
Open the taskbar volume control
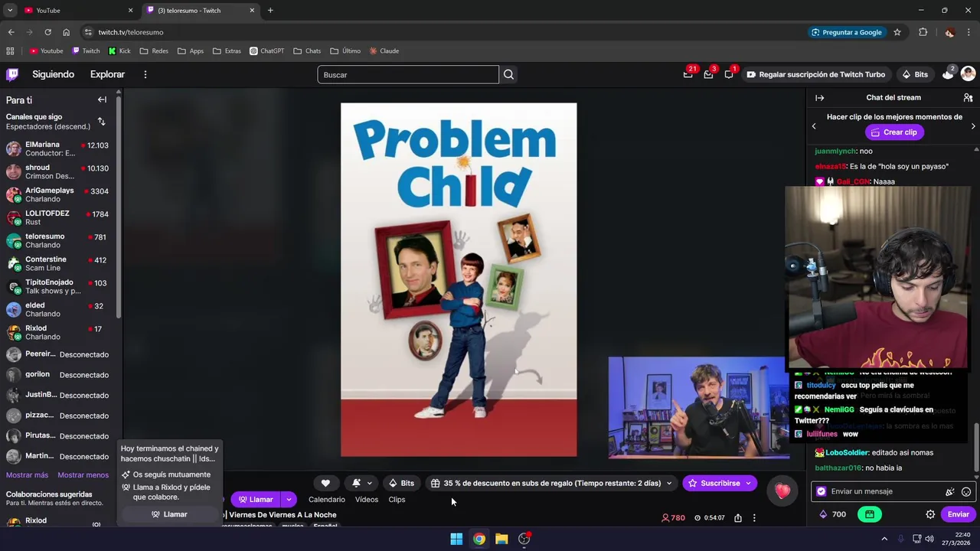(929, 539)
